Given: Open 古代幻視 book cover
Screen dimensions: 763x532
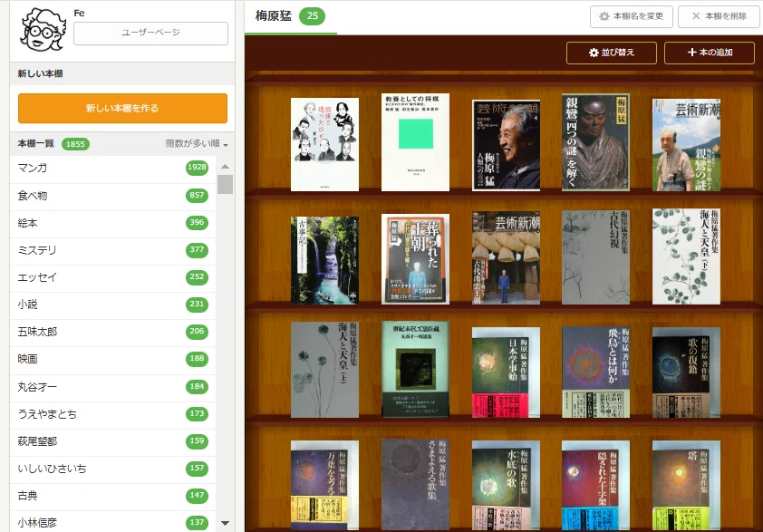Looking at the screenshot, I should pos(595,257).
